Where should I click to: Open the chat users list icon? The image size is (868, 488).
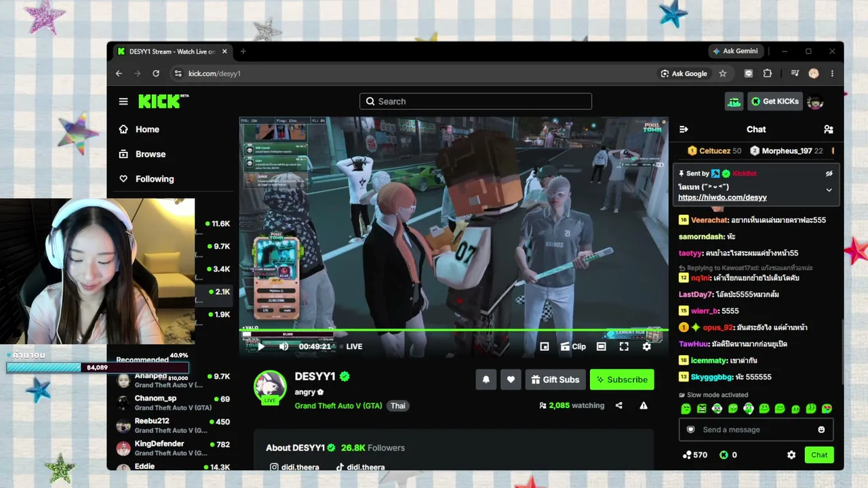[828, 129]
